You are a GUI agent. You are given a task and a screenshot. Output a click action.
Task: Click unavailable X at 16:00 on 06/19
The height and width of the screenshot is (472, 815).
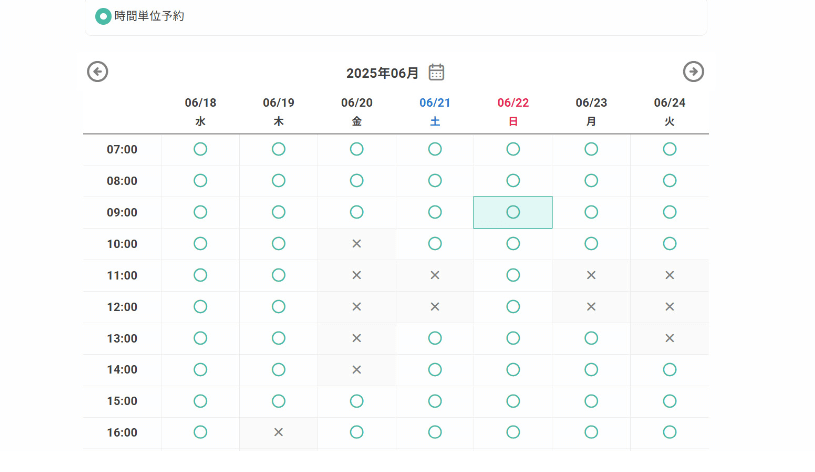279,432
